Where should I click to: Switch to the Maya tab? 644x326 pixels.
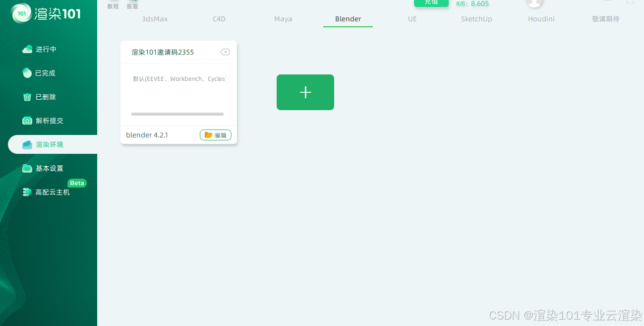pyautogui.click(x=283, y=19)
